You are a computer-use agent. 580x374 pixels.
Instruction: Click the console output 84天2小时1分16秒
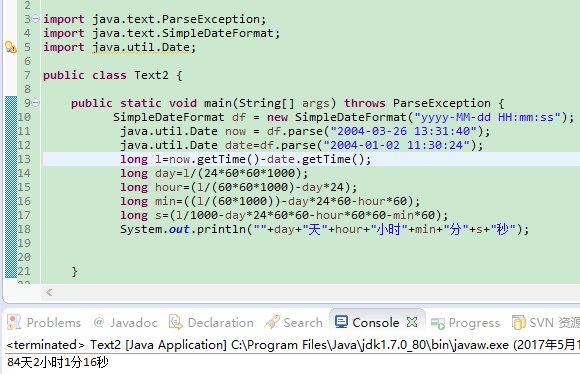(x=58, y=362)
